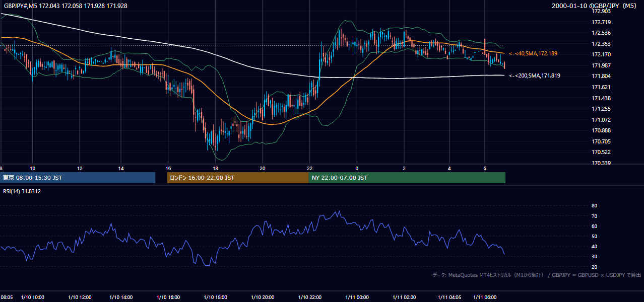Click the 172.353 price axis value

[x=601, y=44]
